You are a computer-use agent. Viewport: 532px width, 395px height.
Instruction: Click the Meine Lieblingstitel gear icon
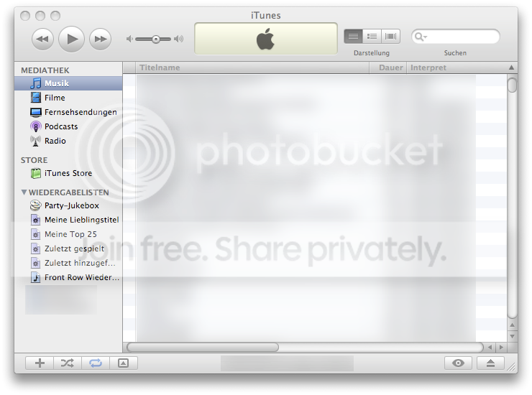point(36,220)
